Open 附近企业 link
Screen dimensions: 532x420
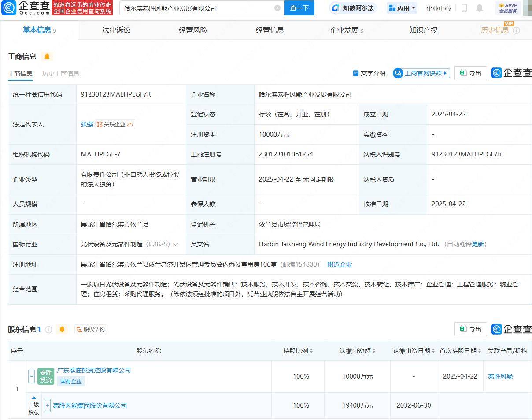(x=340, y=264)
